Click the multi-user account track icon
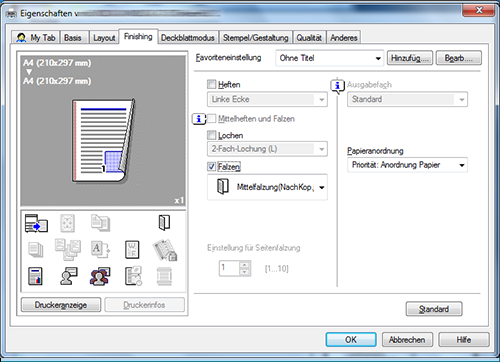The image size is (500, 362). (100, 276)
